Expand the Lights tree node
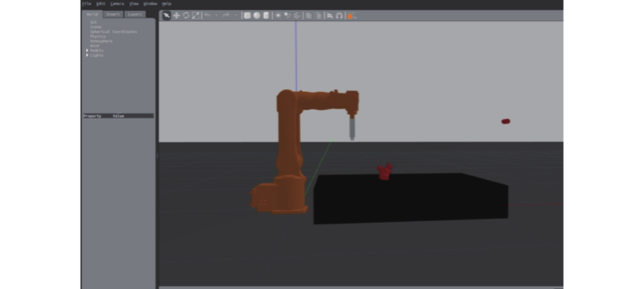 pos(87,55)
